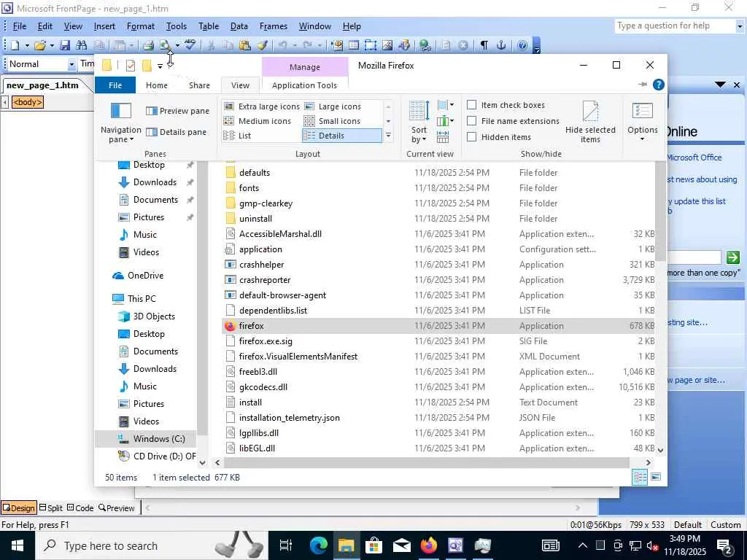The height and width of the screenshot is (560, 747).
Task: Select the Format Painter brush icon
Action: [262, 45]
